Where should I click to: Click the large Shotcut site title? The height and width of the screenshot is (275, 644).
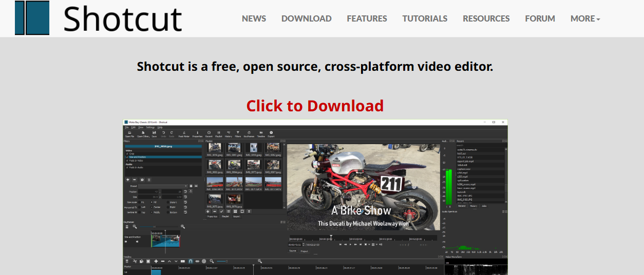(x=122, y=18)
